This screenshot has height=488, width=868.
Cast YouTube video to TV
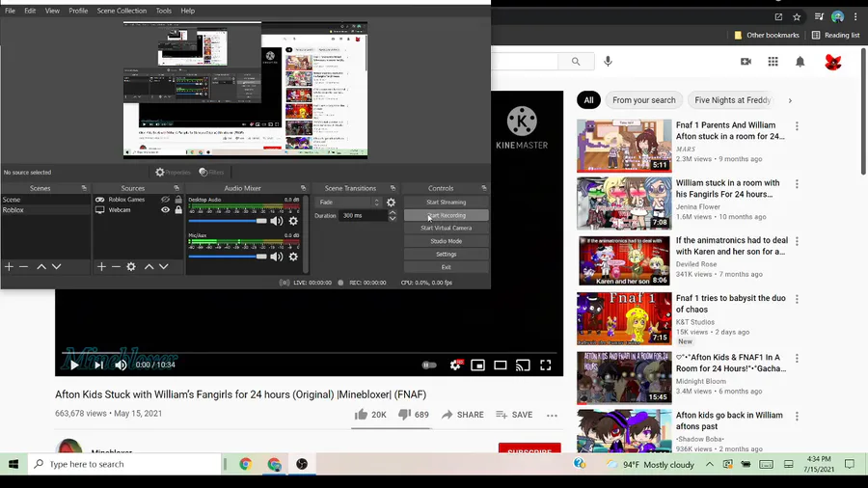(x=523, y=366)
